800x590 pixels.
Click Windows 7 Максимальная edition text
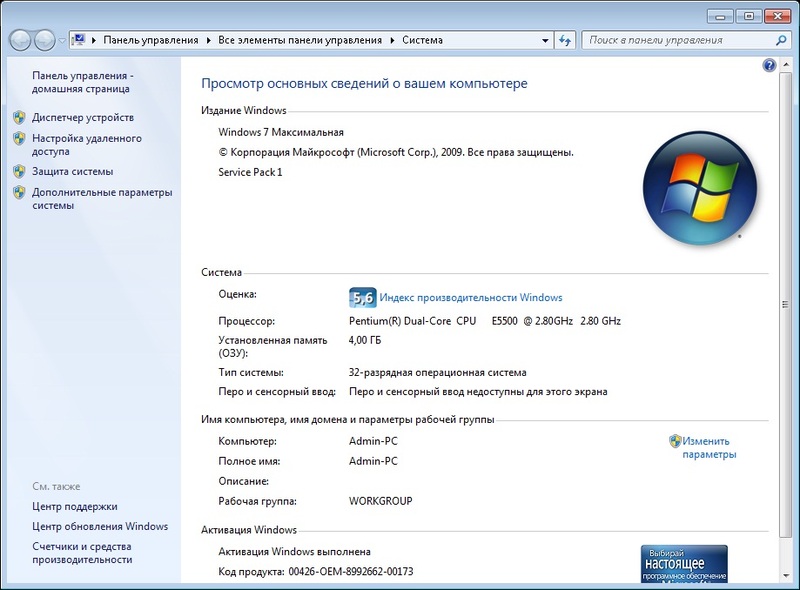coord(281,132)
